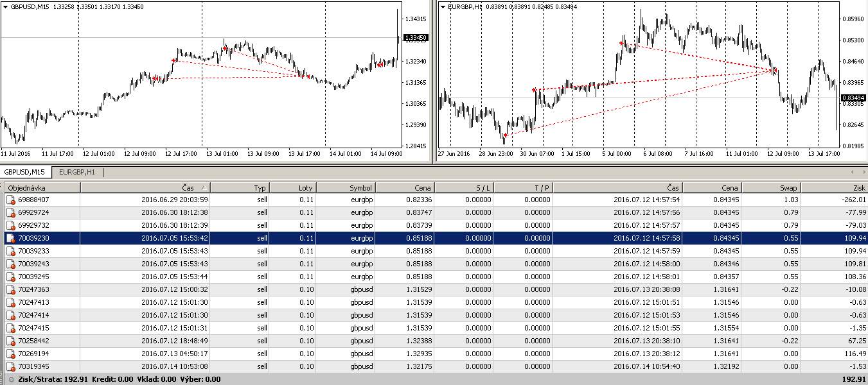
Task: Click the profit value 109.81
Action: tap(855, 264)
